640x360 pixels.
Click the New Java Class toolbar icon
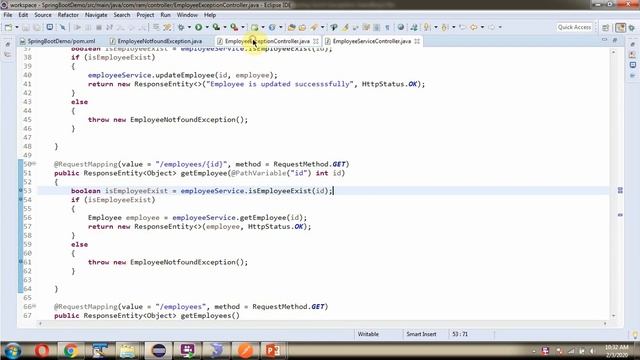pos(272,27)
